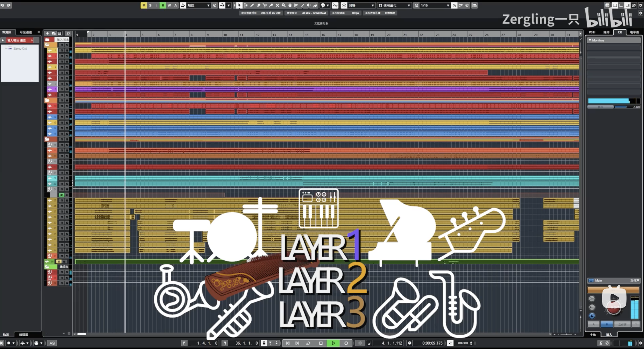Toggle the Cycle loop button
Viewport: 644px width, 349px height.
pos(308,343)
